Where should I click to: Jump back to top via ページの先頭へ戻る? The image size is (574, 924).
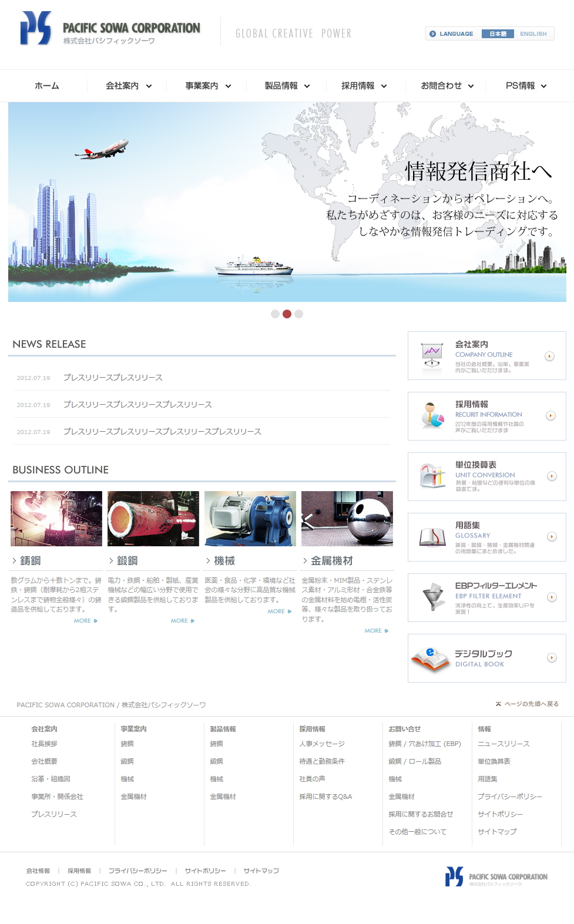tap(527, 704)
